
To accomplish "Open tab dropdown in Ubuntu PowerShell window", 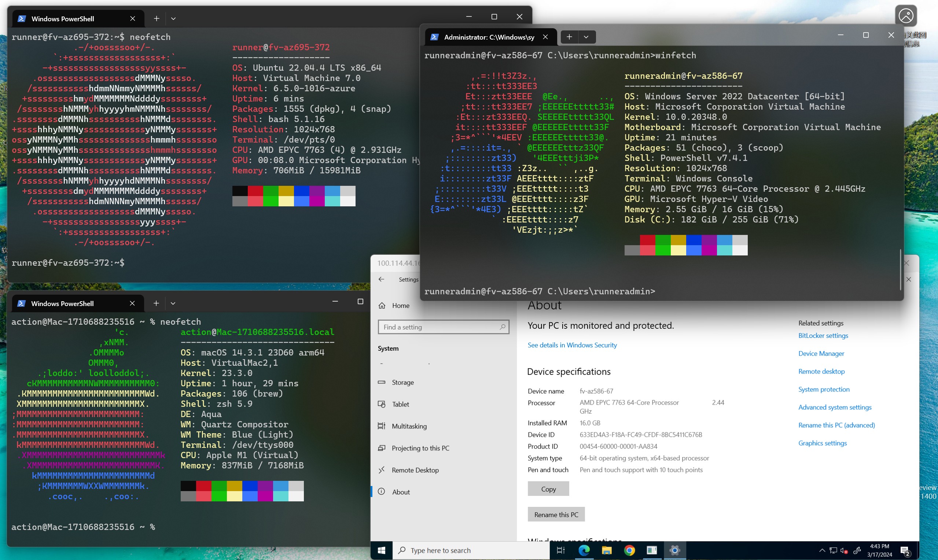I will click(x=173, y=18).
